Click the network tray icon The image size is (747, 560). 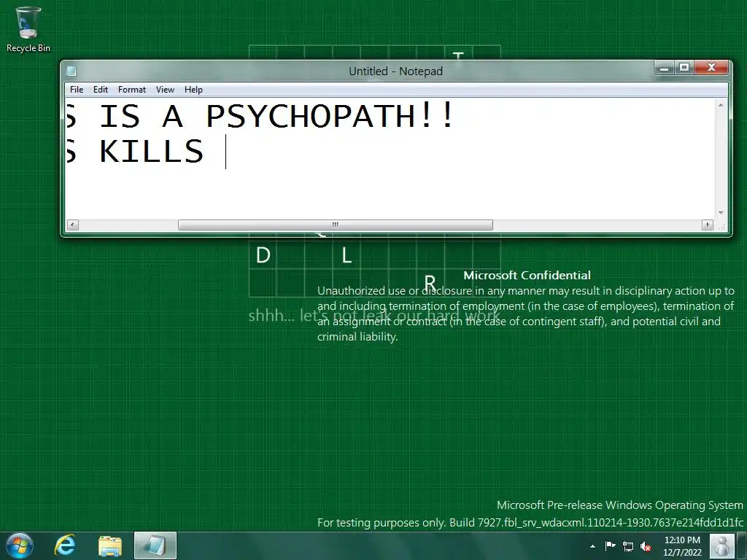point(628,546)
